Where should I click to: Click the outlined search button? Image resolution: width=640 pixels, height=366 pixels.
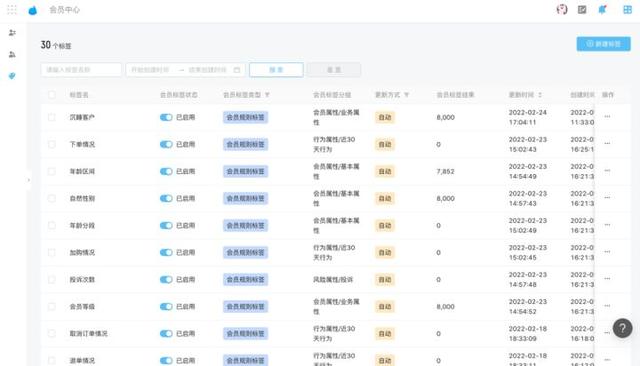[276, 70]
